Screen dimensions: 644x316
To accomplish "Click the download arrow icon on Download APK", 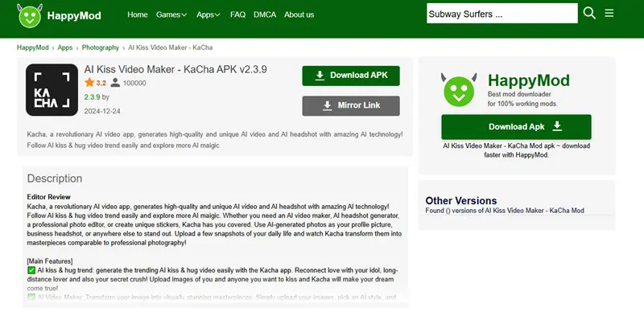I will (x=320, y=76).
